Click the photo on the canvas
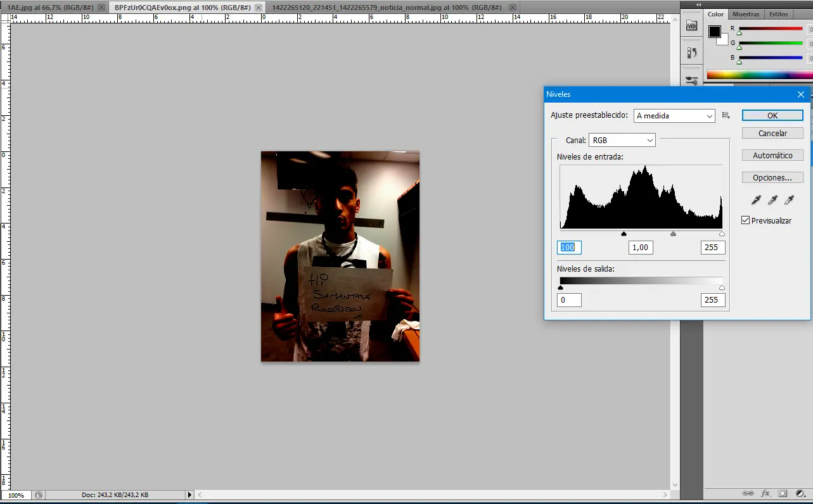Screen dimensions: 813x504 (x=340, y=256)
